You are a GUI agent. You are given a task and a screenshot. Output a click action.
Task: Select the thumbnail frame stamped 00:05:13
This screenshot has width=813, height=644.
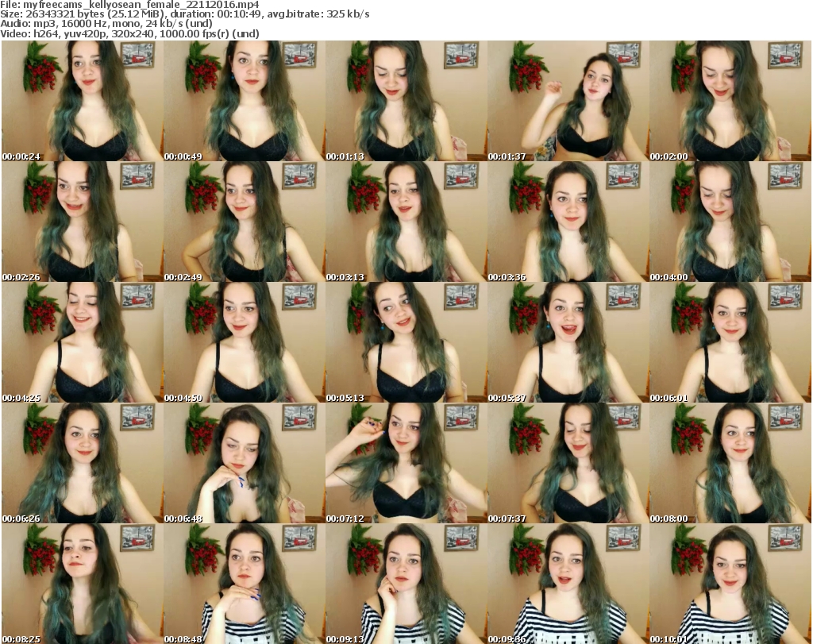point(406,343)
